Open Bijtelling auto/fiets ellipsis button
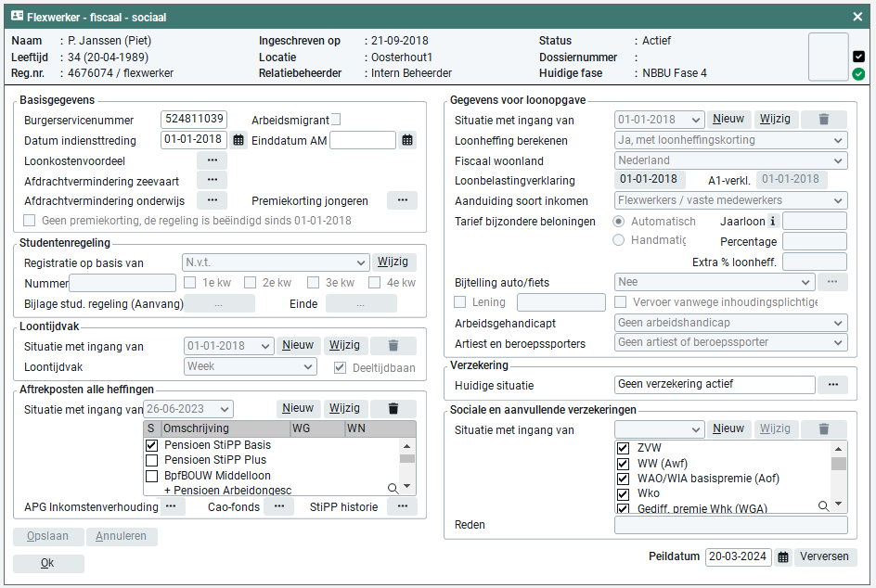876x588 pixels. coord(832,282)
